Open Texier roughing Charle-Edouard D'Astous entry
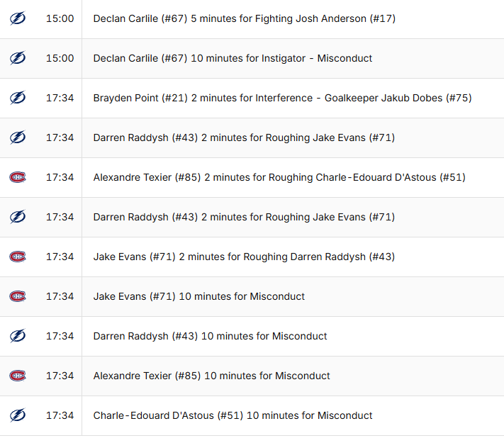The height and width of the screenshot is (443, 504). pos(279,177)
